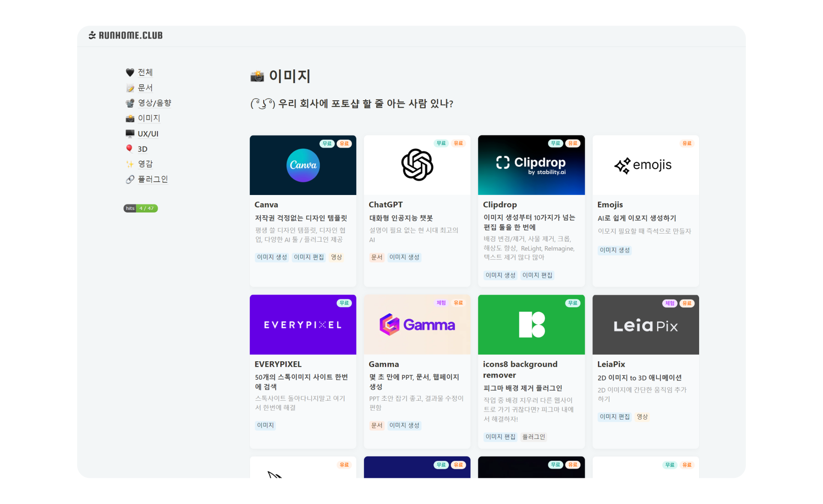Open the 영감 category
Screen dimensions: 823x504
point(145,164)
